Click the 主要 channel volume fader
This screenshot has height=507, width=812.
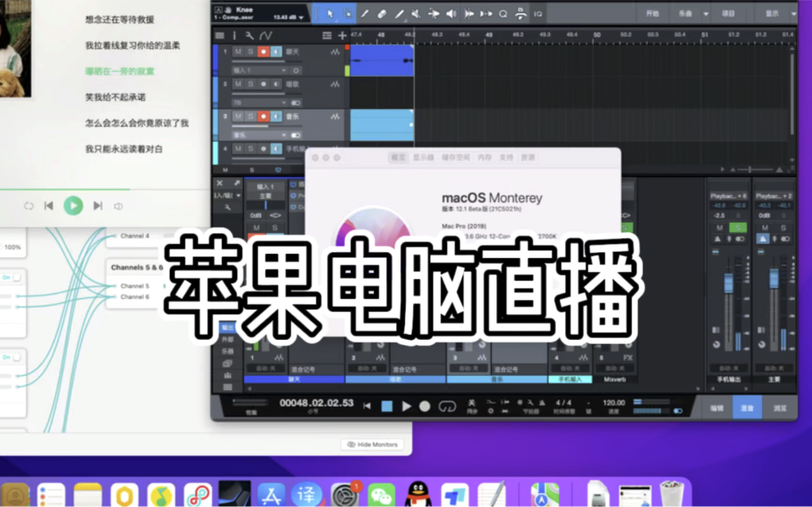[773, 279]
